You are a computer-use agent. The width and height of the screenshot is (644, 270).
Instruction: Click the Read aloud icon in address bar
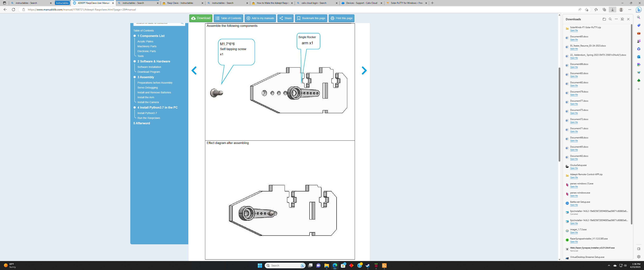[x=580, y=10]
